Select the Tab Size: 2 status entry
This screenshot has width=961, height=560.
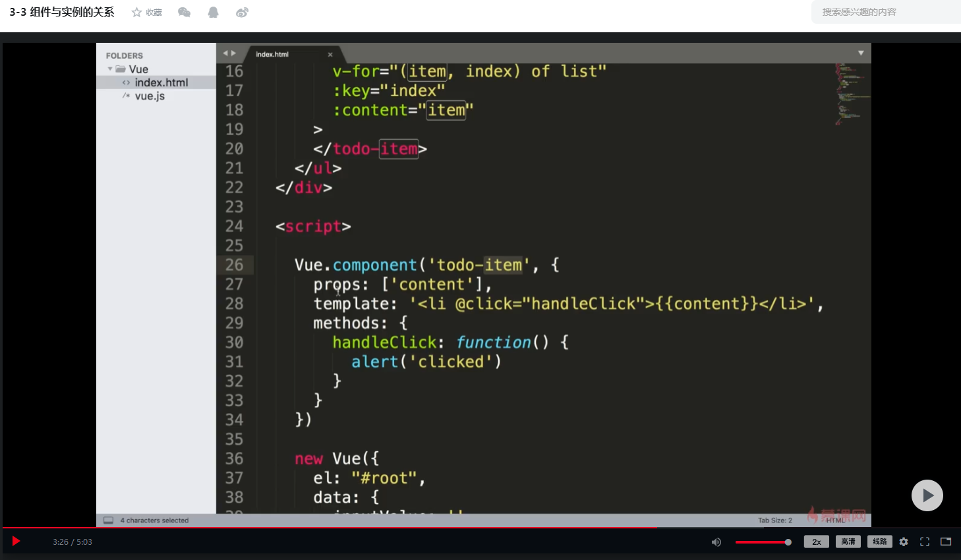click(775, 520)
